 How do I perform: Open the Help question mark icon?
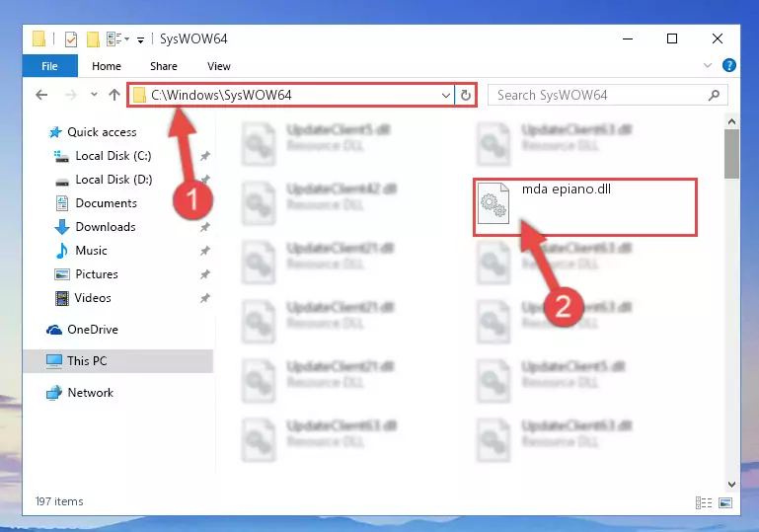pos(729,65)
